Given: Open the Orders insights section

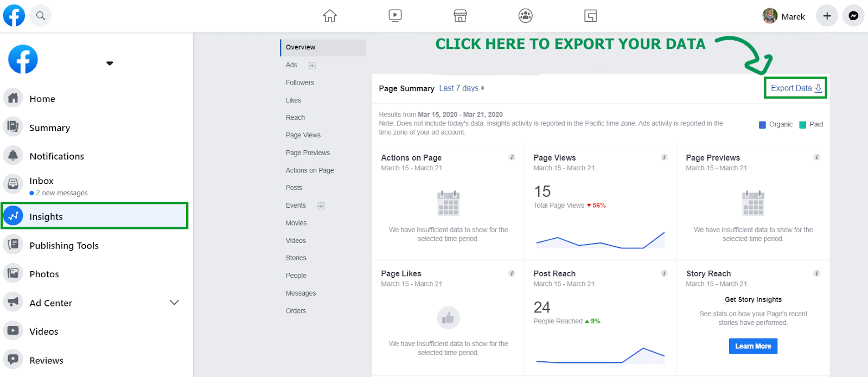Looking at the screenshot, I should point(296,311).
